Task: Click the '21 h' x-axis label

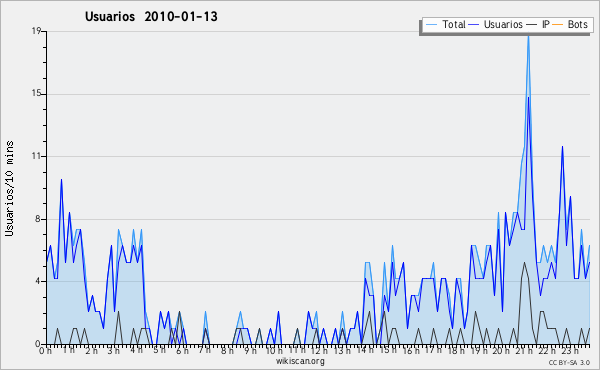Action: 523,351
